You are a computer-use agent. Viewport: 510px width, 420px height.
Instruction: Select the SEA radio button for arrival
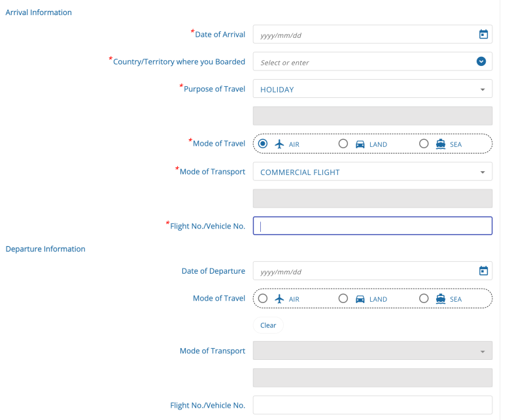tap(424, 144)
